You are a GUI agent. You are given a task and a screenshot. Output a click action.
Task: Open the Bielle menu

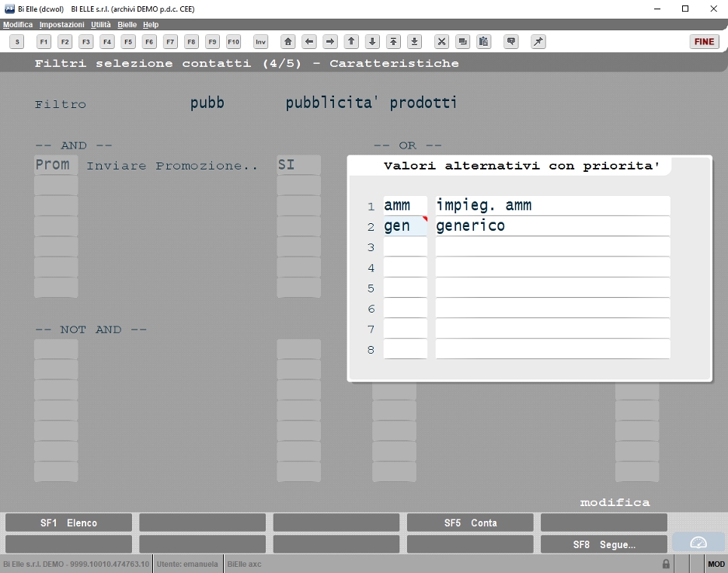[127, 25]
